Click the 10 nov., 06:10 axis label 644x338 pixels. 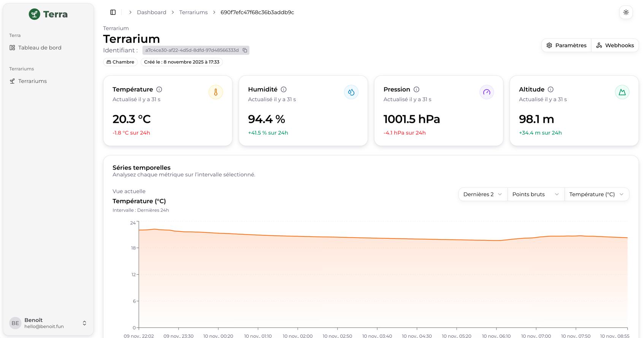[x=496, y=336]
